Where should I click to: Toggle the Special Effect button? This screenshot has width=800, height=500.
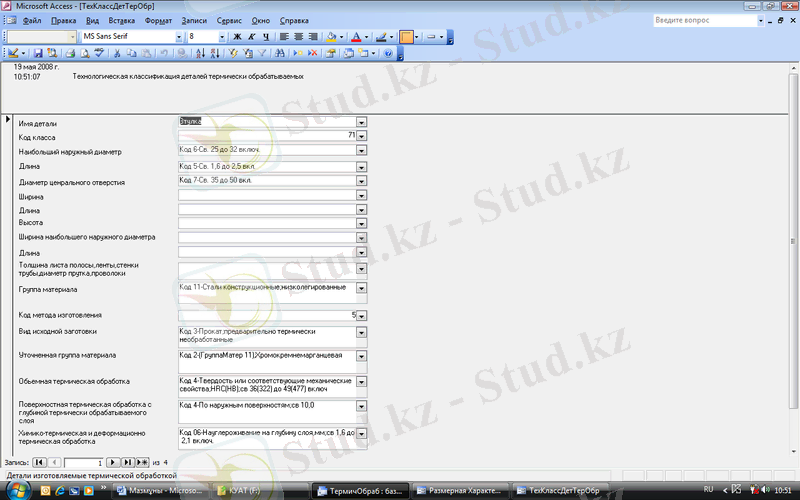[431, 37]
